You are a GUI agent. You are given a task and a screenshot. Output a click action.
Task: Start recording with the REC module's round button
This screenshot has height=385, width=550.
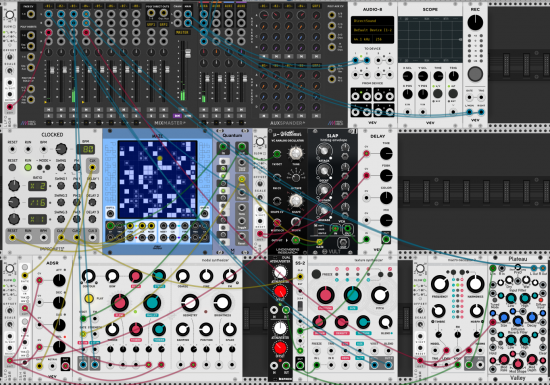click(475, 74)
